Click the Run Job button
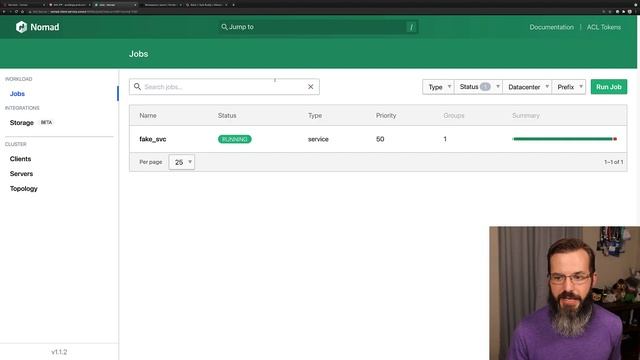 coord(609,87)
